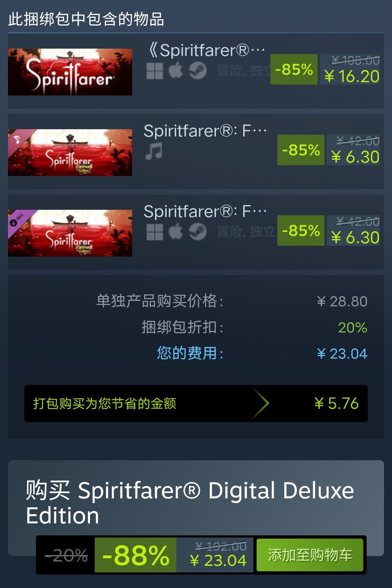Click the music note soundtrack icon

(154, 151)
